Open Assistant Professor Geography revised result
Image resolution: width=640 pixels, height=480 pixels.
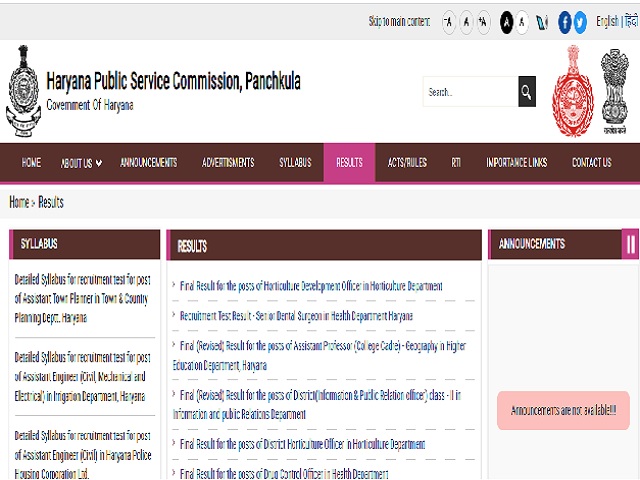click(319, 355)
